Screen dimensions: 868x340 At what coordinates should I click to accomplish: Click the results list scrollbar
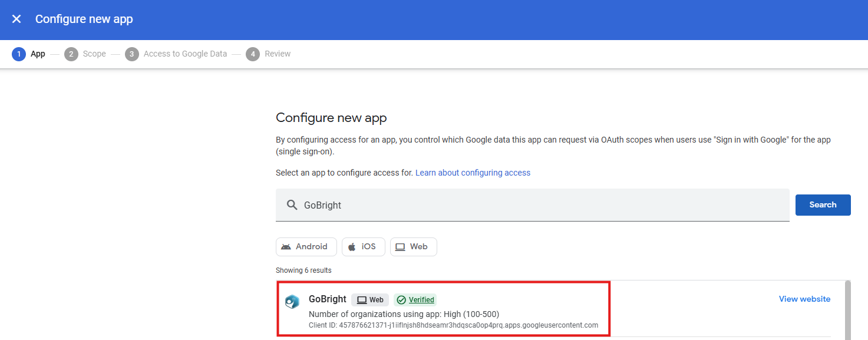847,309
